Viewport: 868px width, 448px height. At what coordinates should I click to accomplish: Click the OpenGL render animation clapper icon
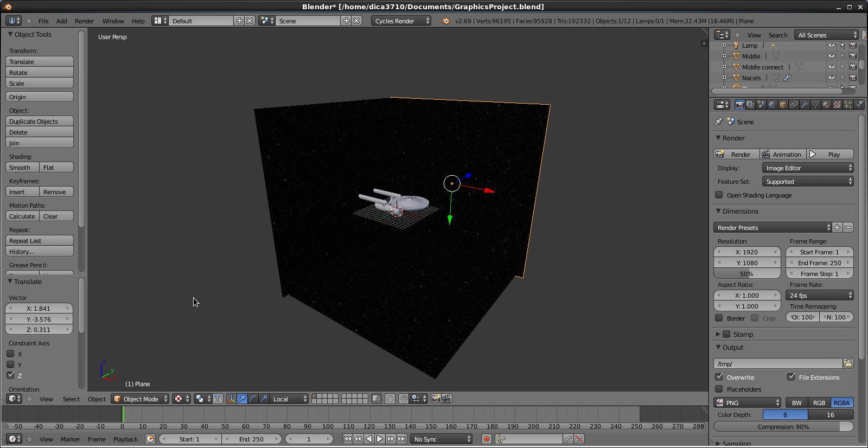click(446, 399)
